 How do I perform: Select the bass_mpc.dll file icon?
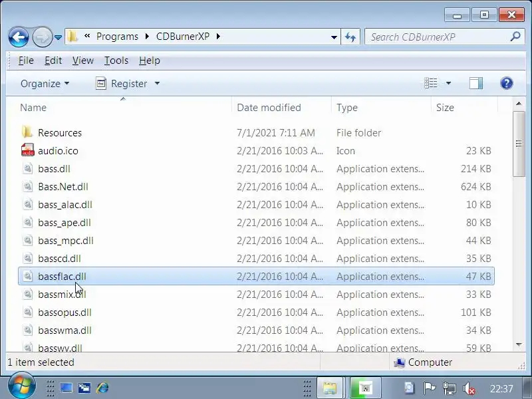tap(28, 240)
